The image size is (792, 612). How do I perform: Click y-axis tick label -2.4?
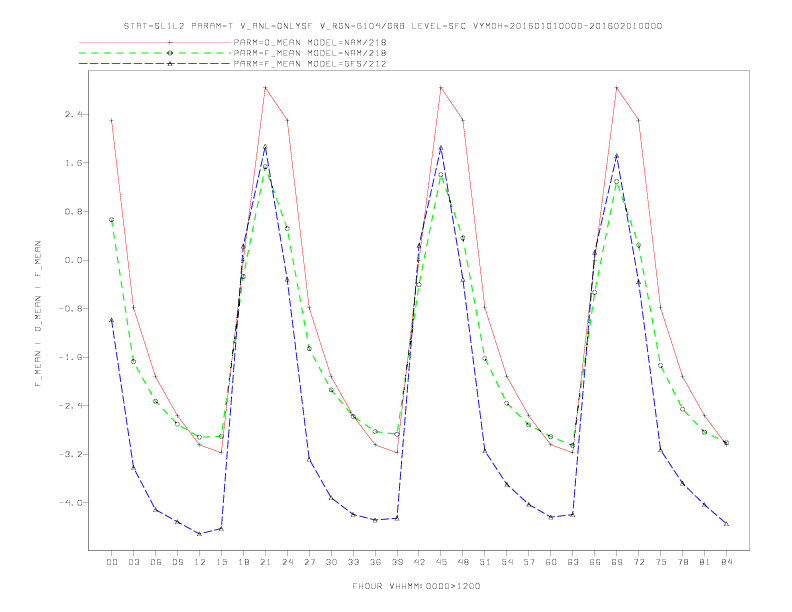tap(71, 405)
